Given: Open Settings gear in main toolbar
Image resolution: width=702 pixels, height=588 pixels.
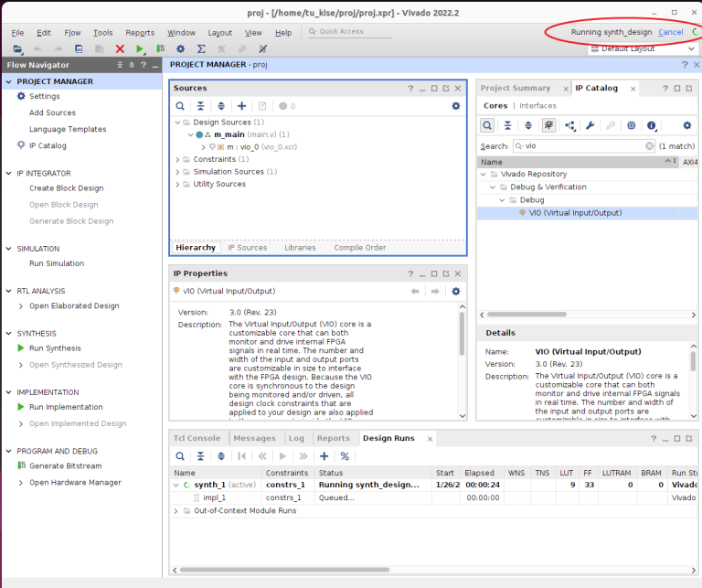Looking at the screenshot, I should point(180,48).
